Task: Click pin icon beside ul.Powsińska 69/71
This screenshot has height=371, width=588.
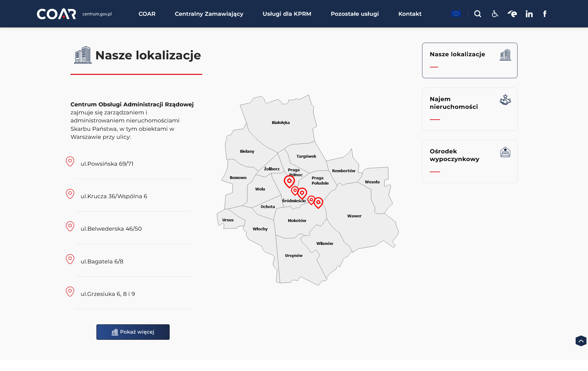Action: pyautogui.click(x=70, y=161)
